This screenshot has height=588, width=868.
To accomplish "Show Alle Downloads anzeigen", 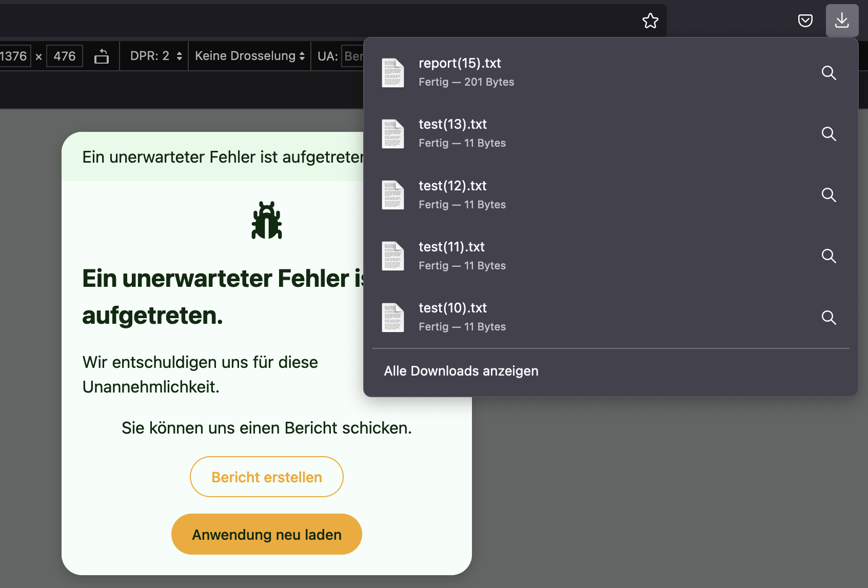I will 461,371.
